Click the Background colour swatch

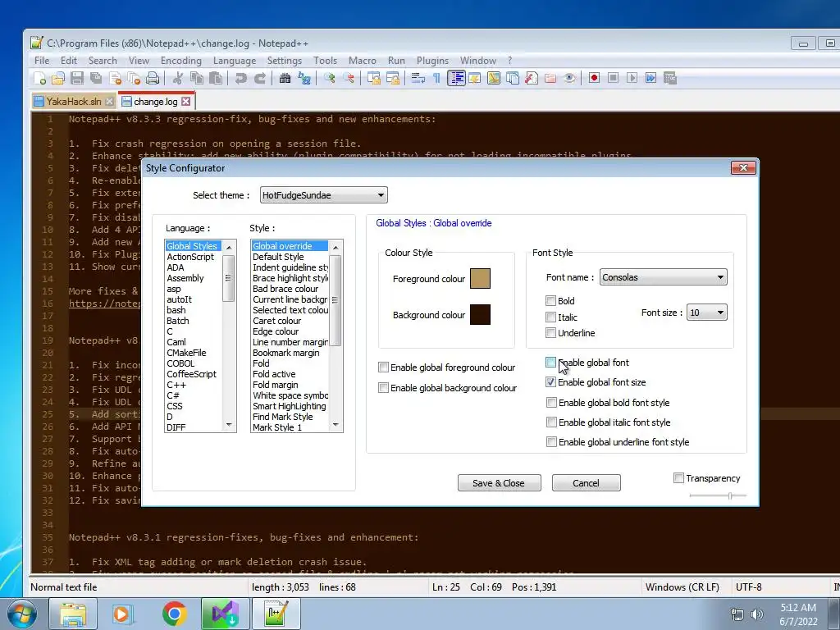(480, 314)
